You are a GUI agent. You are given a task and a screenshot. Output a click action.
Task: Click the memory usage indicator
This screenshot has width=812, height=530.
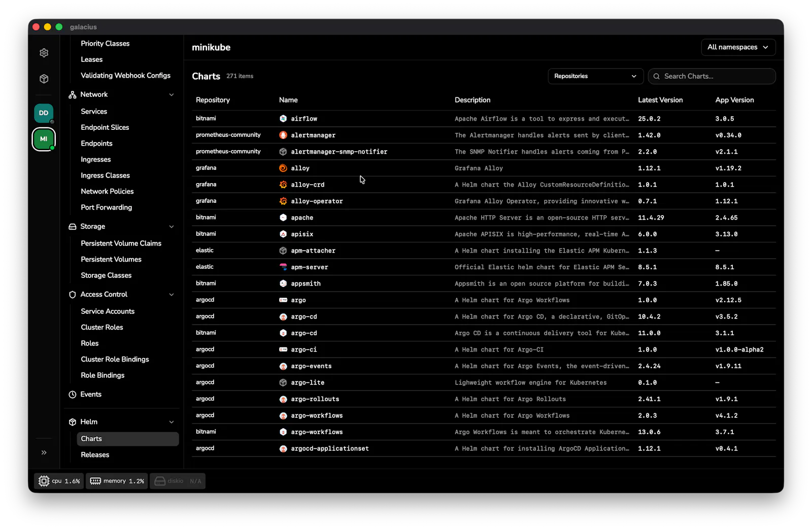(x=117, y=481)
